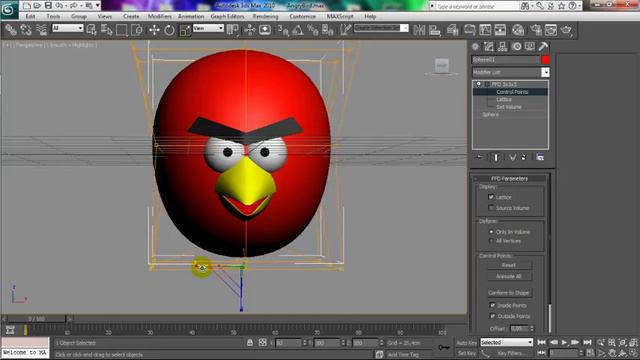Toggle the Outside Points checkbox
This screenshot has width=640, height=360.
pos(492,316)
